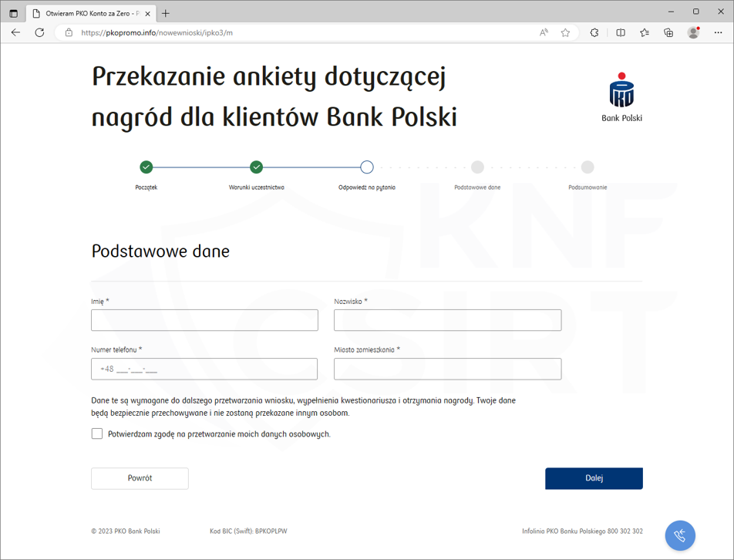734x560 pixels.
Task: Click the 'Warunki uczestnictwa' progress step circle
Action: click(x=257, y=167)
